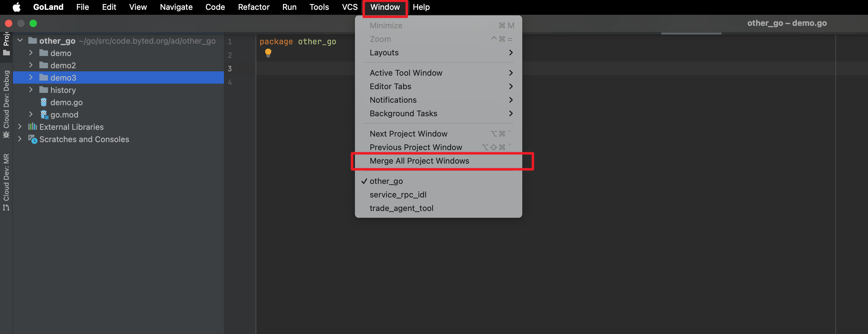Open the Project tool window tab

[6, 44]
